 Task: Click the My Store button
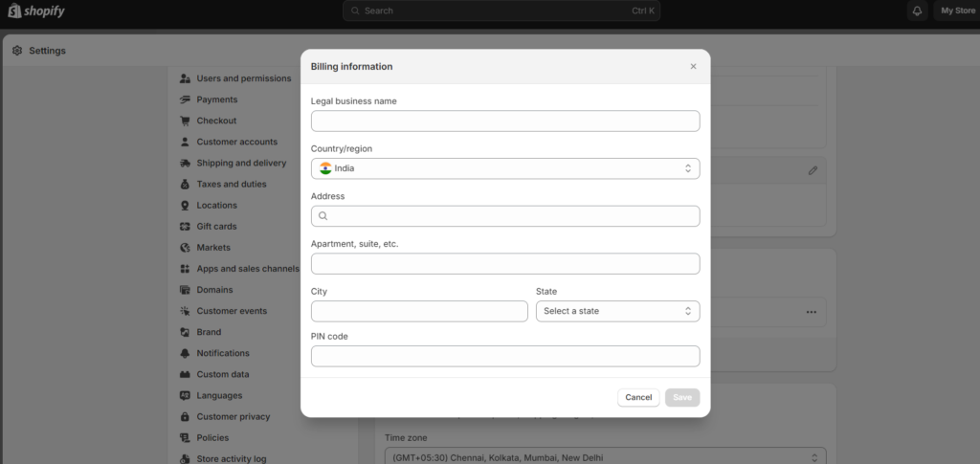coord(957,11)
